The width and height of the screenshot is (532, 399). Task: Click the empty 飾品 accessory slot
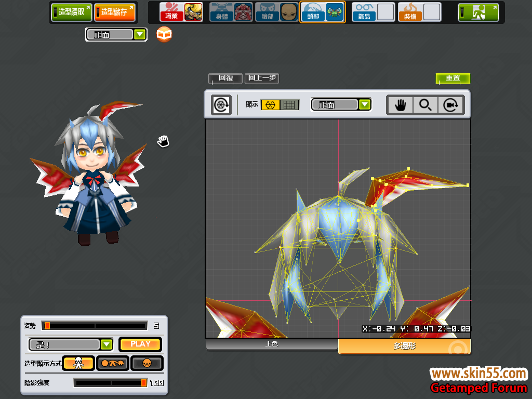click(x=386, y=12)
